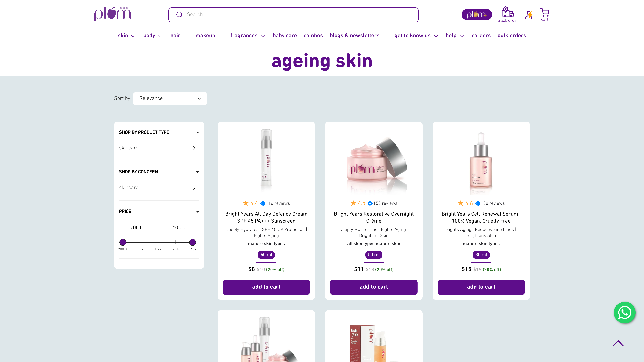Click the search magnifier icon
The image size is (644, 362).
coord(179,15)
